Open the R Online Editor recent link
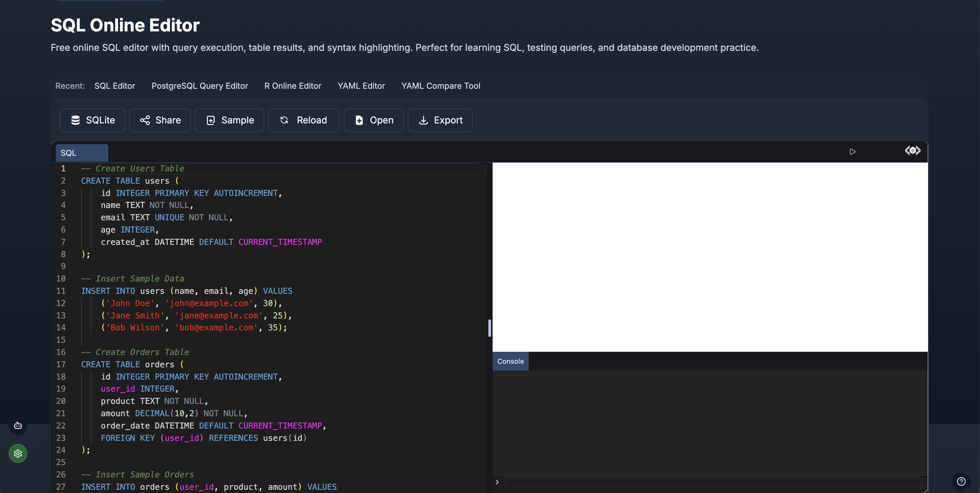The width and height of the screenshot is (980, 493). click(x=293, y=86)
